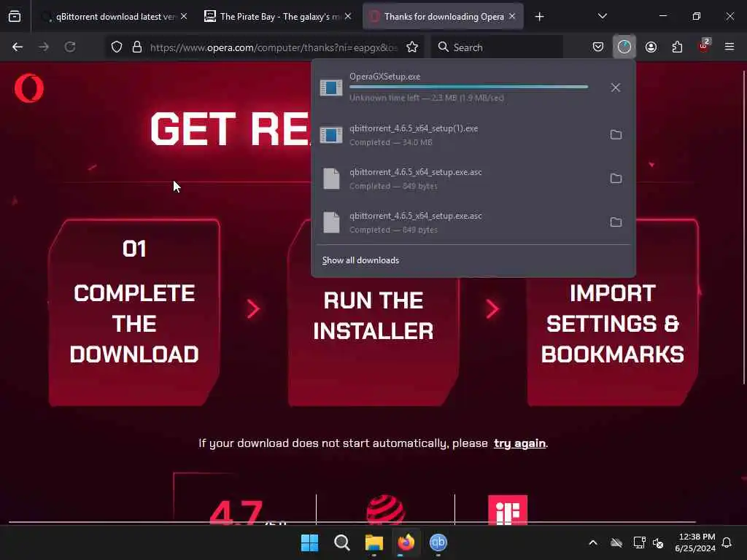Open qBittorrent from the taskbar

438,542
